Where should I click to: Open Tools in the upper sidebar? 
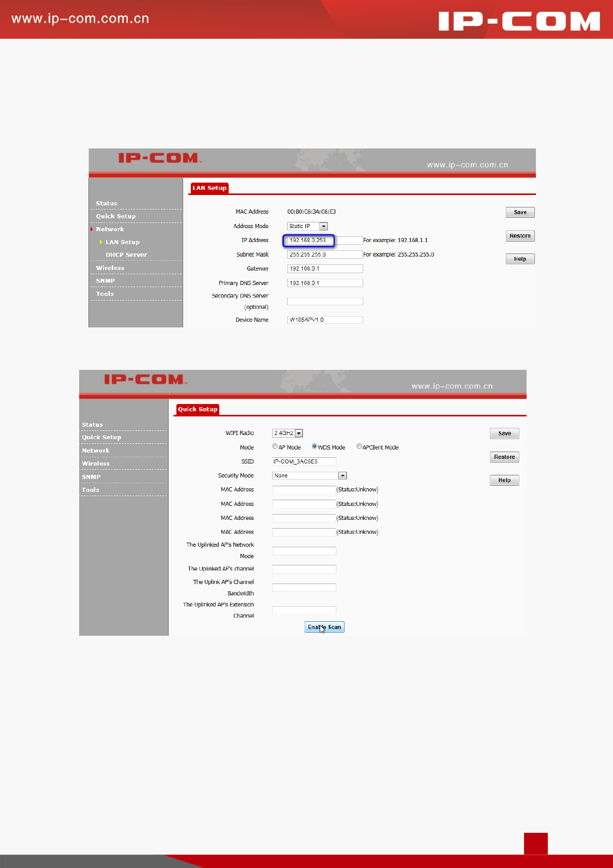pos(104,294)
